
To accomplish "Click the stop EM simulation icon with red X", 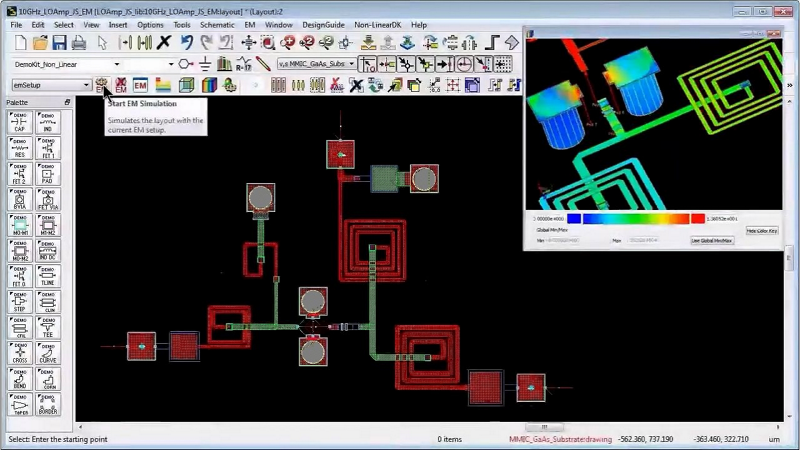I will pos(121,85).
